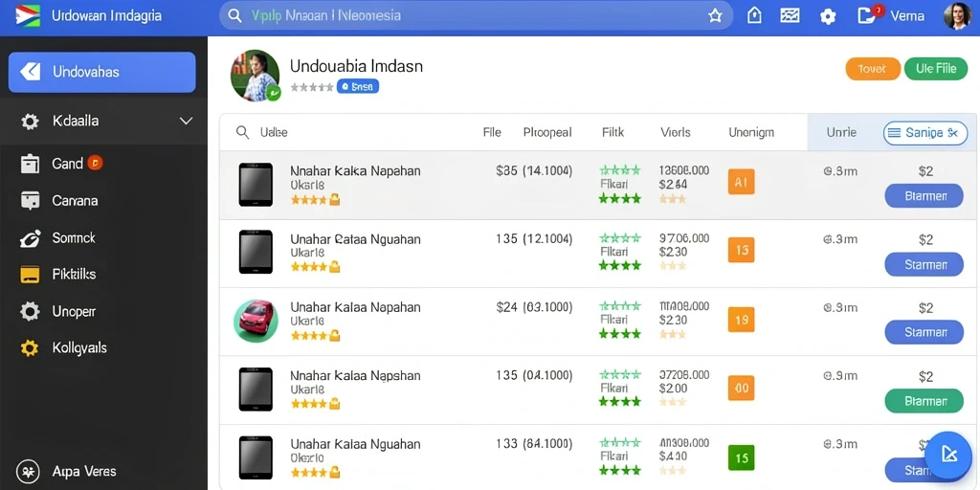
Task: Open Carana in the sidebar
Action: click(75, 201)
